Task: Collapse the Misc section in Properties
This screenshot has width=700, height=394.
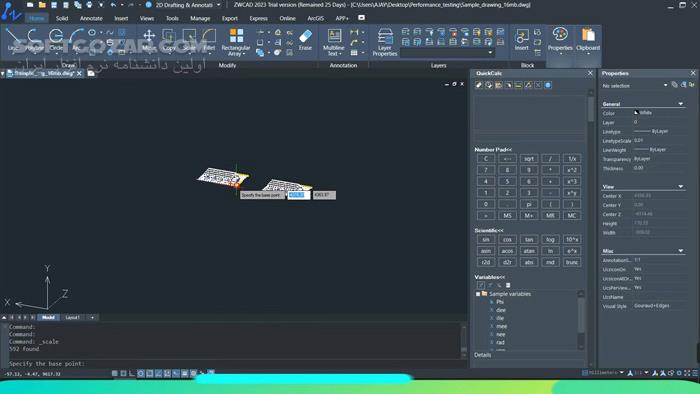Action: click(x=680, y=251)
